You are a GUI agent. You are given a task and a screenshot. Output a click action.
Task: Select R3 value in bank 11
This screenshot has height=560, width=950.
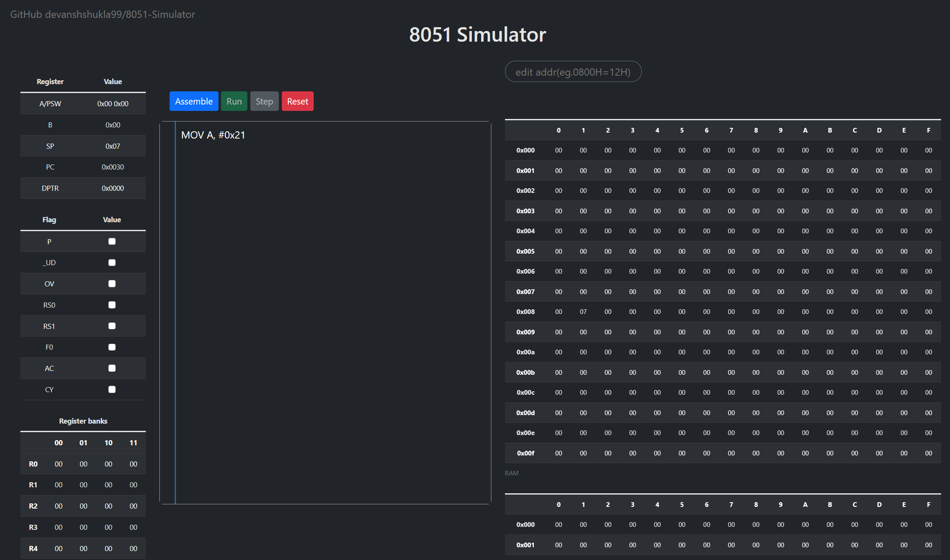point(133,527)
